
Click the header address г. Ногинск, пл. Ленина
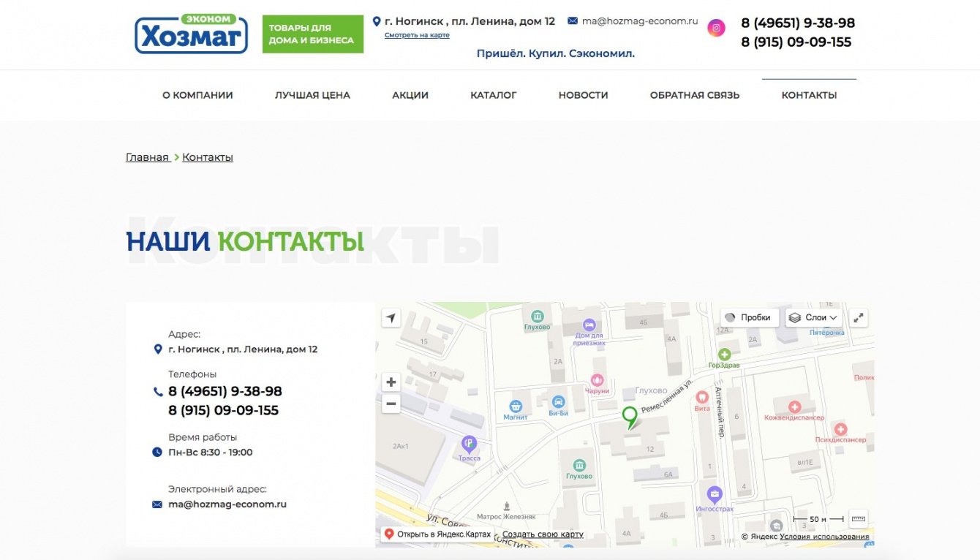pyautogui.click(x=470, y=22)
